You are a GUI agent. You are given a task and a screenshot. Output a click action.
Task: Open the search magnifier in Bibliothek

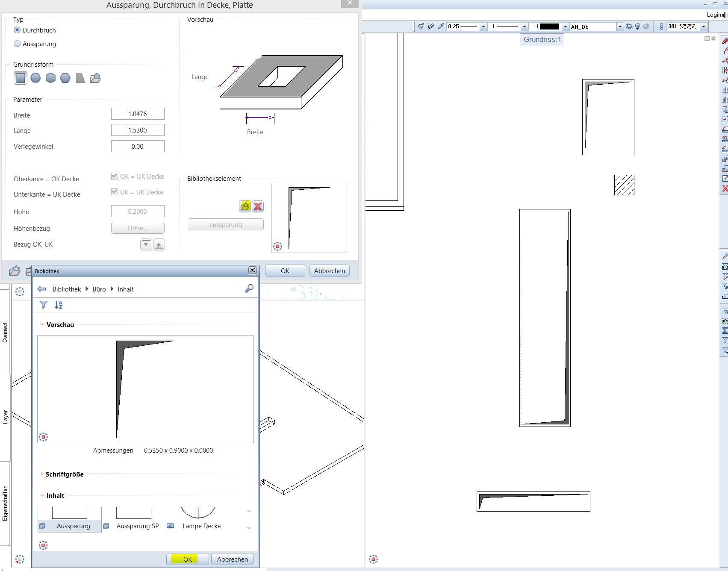point(249,289)
